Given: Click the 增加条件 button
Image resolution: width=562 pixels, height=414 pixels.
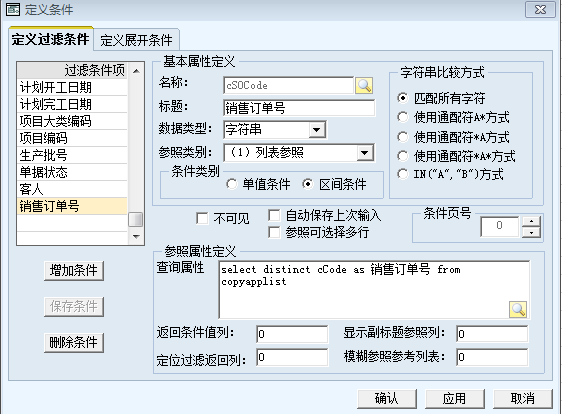Looking at the screenshot, I should coord(74,271).
